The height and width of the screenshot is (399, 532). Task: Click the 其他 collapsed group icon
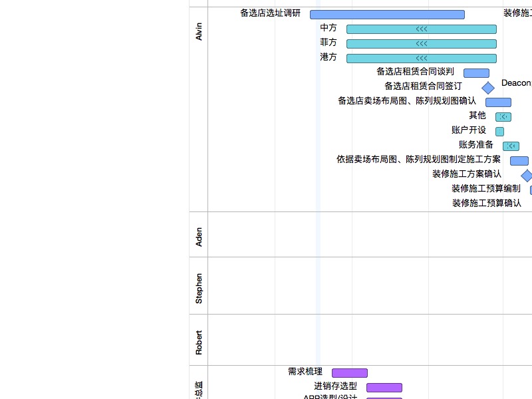coord(503,117)
